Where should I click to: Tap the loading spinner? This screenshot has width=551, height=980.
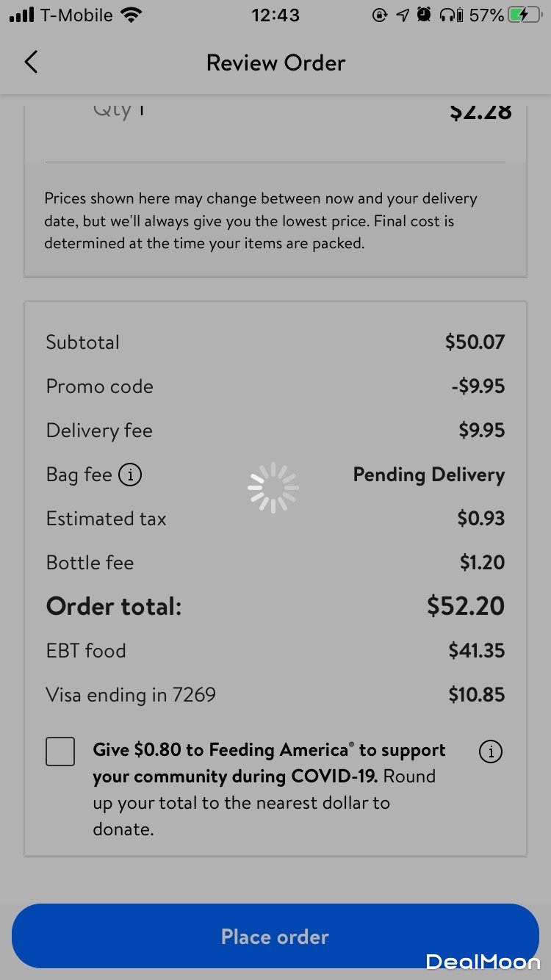(273, 487)
